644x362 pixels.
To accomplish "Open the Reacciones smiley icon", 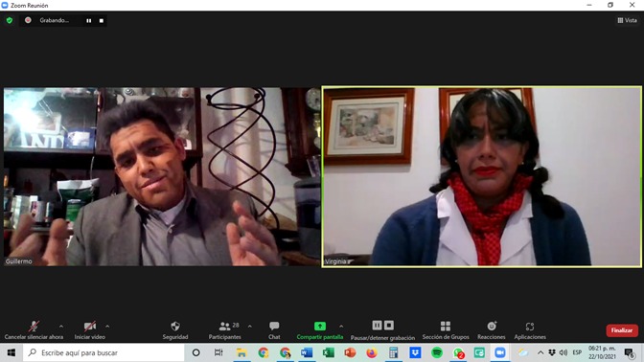I will click(492, 330).
